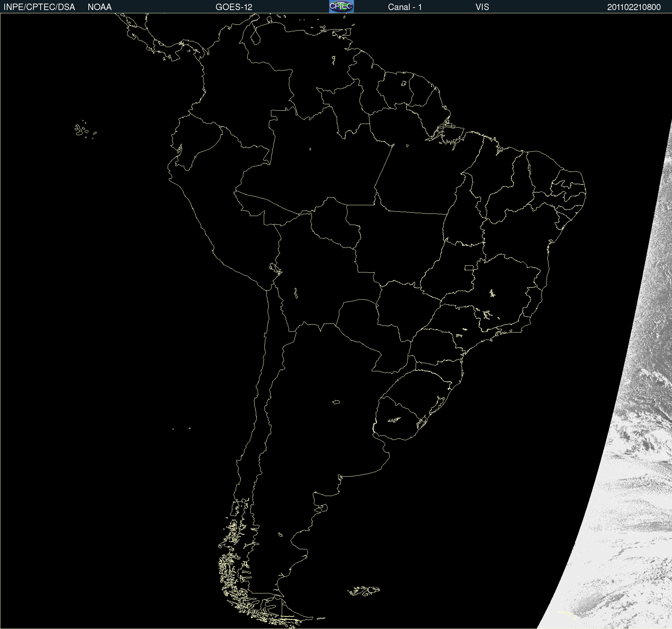Image resolution: width=672 pixels, height=629 pixels.
Task: Click the VIS channel label
Action: tap(482, 7)
